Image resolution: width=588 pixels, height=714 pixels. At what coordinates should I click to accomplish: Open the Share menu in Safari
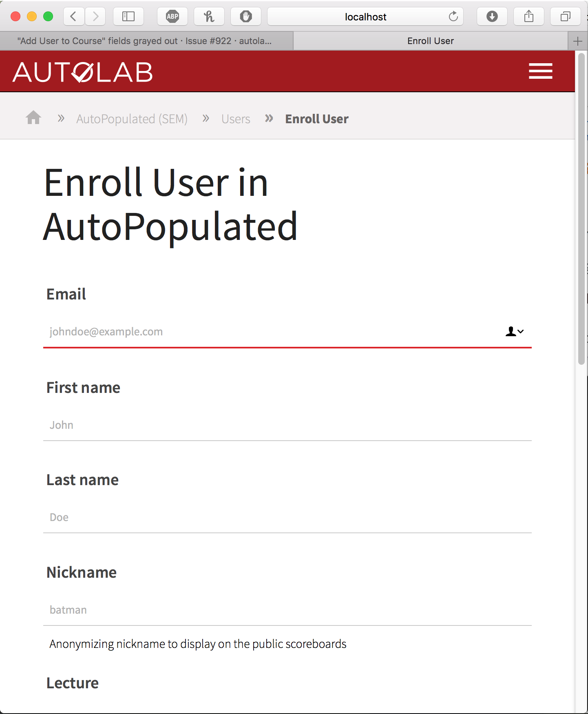tap(528, 16)
